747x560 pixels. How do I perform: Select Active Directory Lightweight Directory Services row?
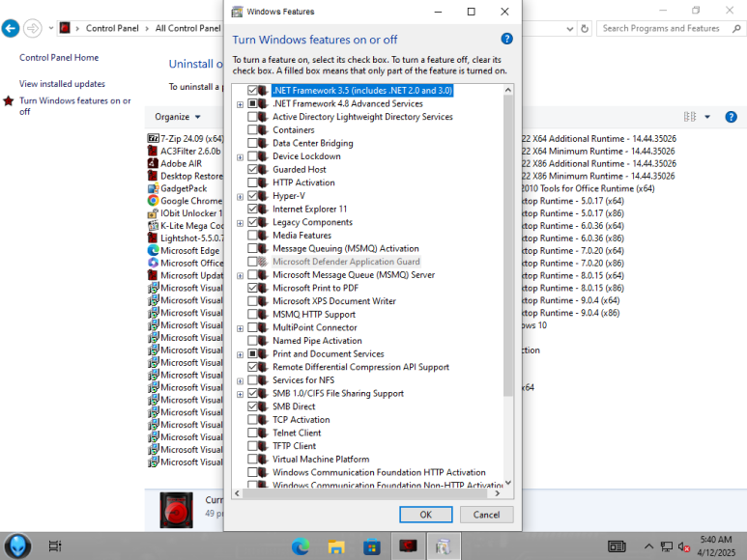(x=362, y=117)
